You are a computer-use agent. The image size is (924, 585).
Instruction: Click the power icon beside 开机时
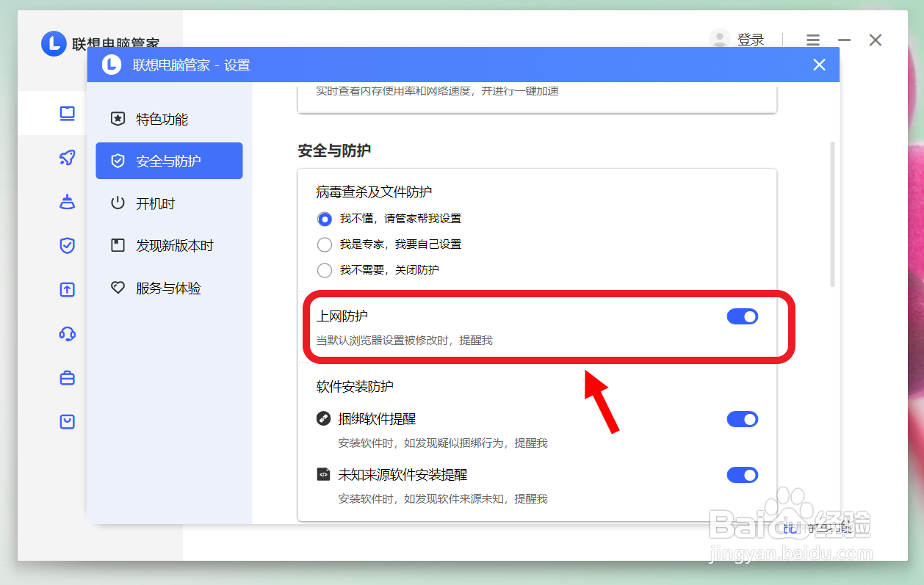click(x=118, y=203)
